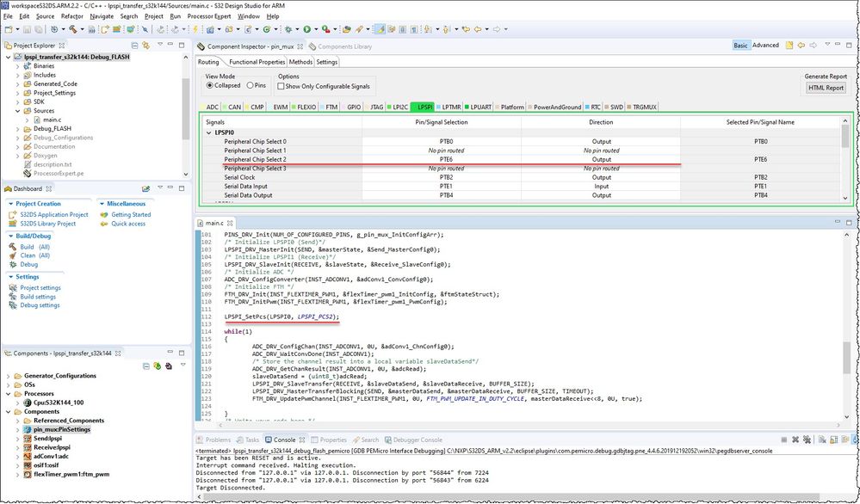This screenshot has width=860, height=504.
Task: Click the Terminate square icon in Console toolbar
Action: pyautogui.click(x=783, y=439)
